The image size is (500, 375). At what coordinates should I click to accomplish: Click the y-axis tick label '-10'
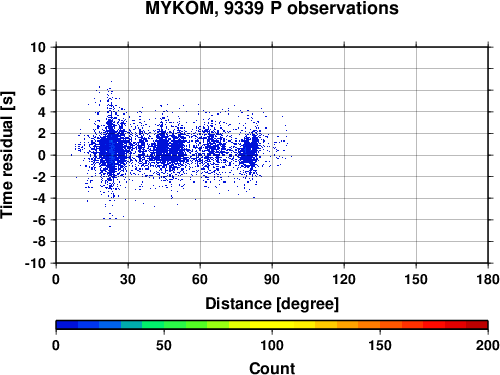pos(36,263)
